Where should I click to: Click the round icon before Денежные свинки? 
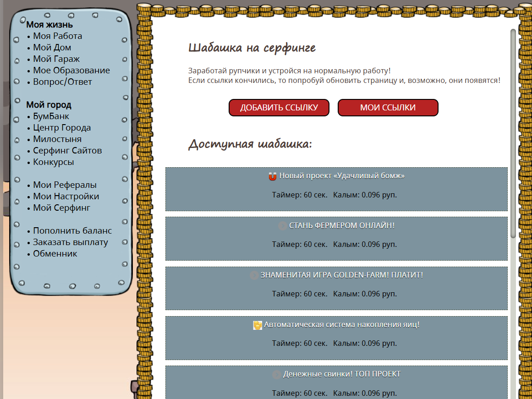pyautogui.click(x=276, y=375)
